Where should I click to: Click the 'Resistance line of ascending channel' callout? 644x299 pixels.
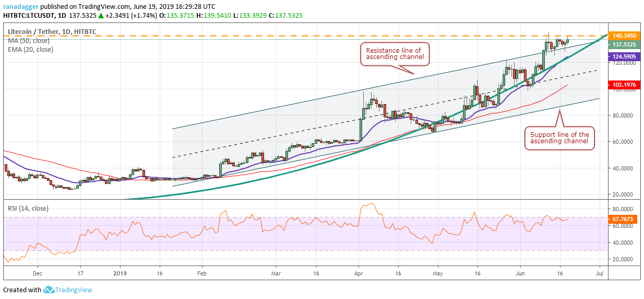click(395, 54)
